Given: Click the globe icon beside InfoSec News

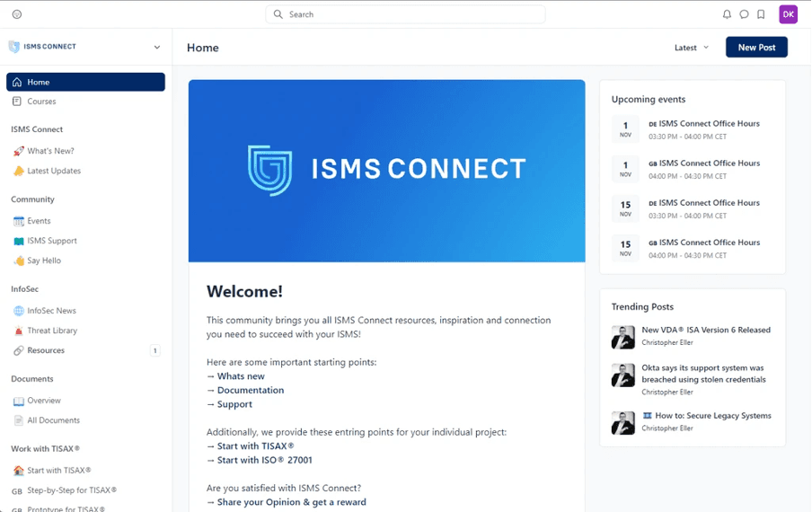Looking at the screenshot, I should [19, 311].
